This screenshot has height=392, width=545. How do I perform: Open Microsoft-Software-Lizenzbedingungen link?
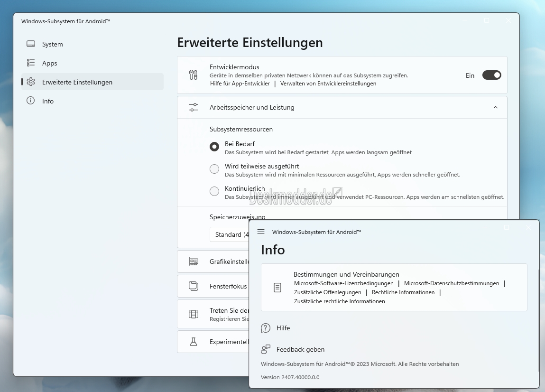tap(344, 283)
